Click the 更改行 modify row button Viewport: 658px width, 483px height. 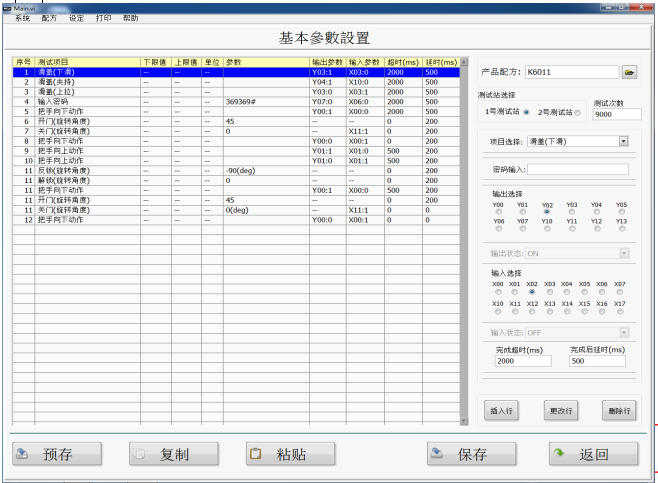point(560,410)
